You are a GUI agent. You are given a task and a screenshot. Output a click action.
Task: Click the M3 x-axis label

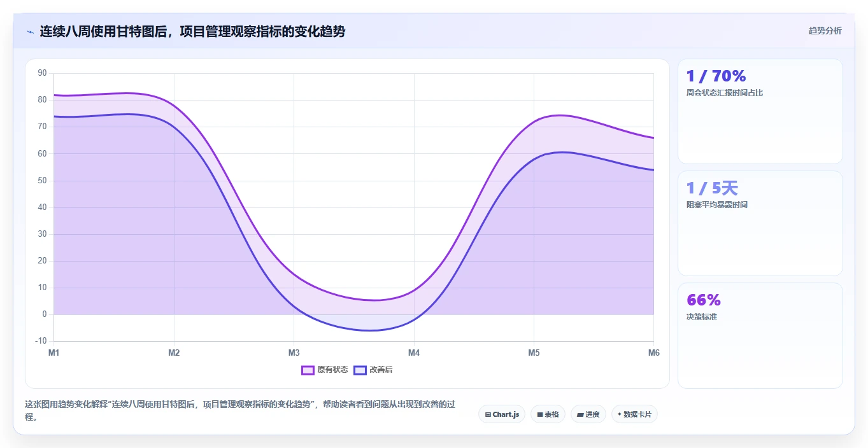[294, 353]
